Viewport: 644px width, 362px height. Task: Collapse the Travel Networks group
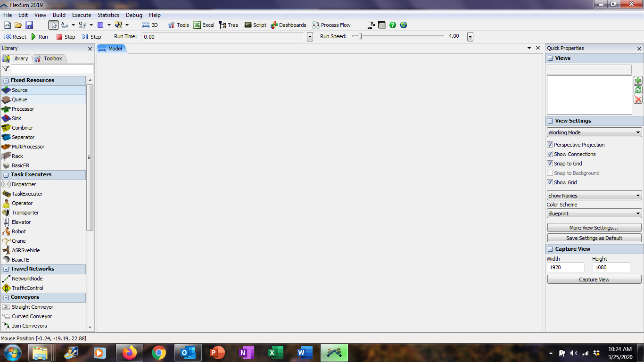click(x=6, y=269)
